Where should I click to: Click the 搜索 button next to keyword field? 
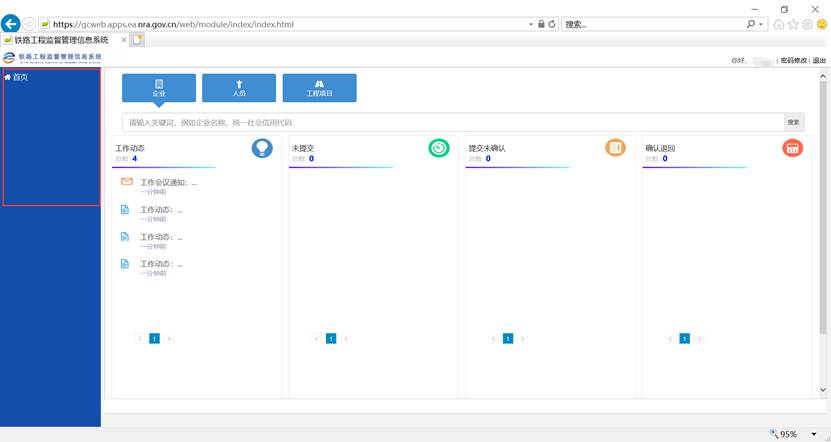point(794,122)
